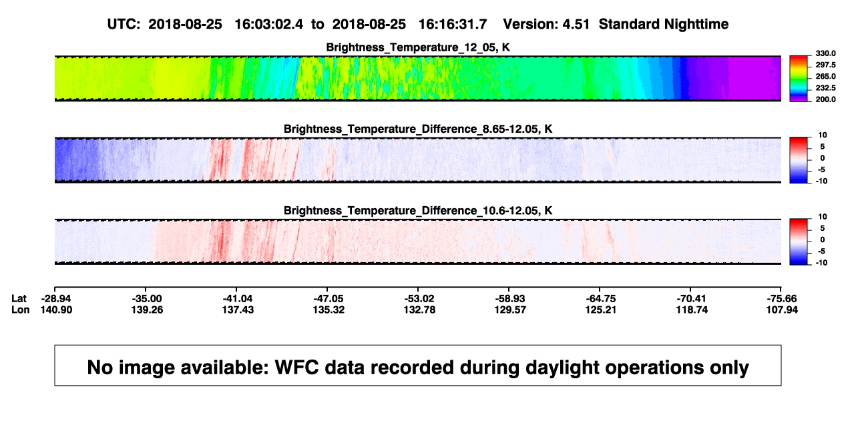Click the longitude value 139.26
Screen dimensions: 868x445
coord(146,310)
